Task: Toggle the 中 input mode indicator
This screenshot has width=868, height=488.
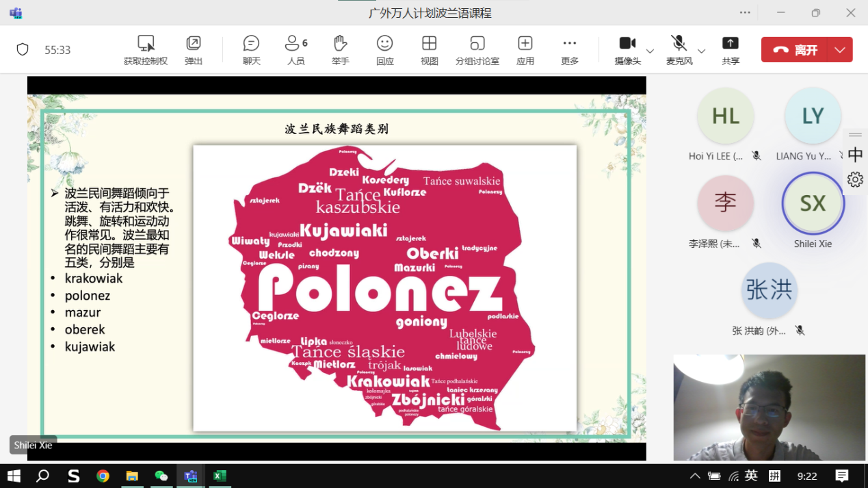Action: (855, 155)
